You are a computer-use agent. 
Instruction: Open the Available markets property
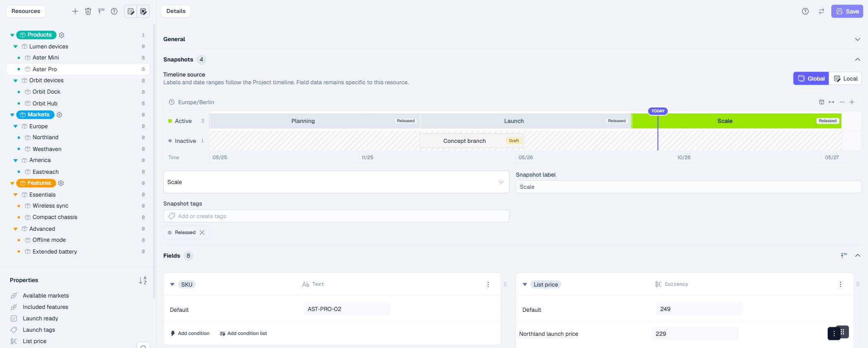click(x=46, y=295)
